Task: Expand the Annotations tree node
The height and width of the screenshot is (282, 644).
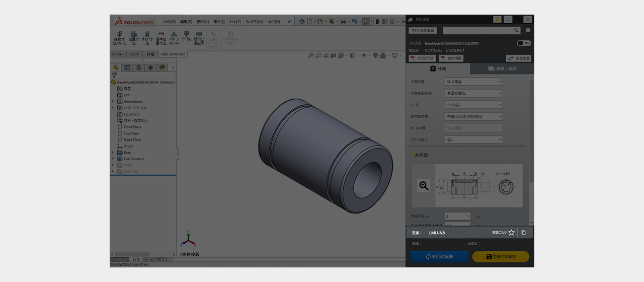Action: click(113, 102)
